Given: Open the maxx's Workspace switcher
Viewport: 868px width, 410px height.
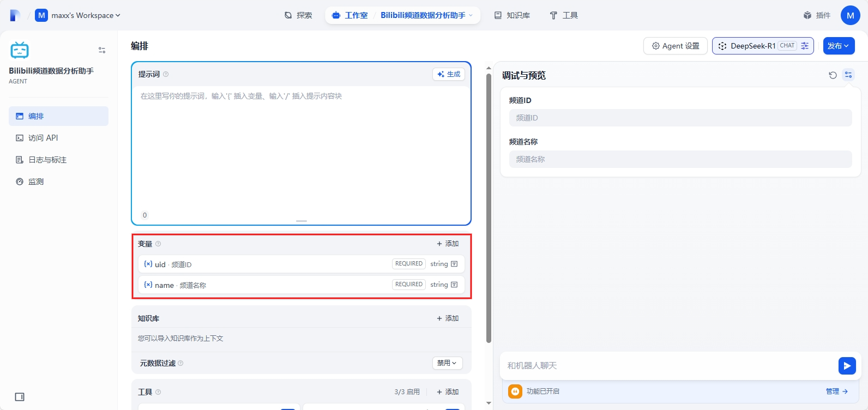Looking at the screenshot, I should click(x=77, y=15).
